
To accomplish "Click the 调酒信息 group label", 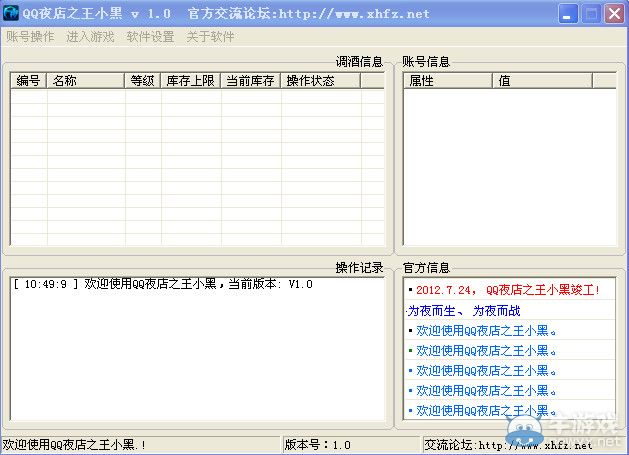I will [x=359, y=61].
